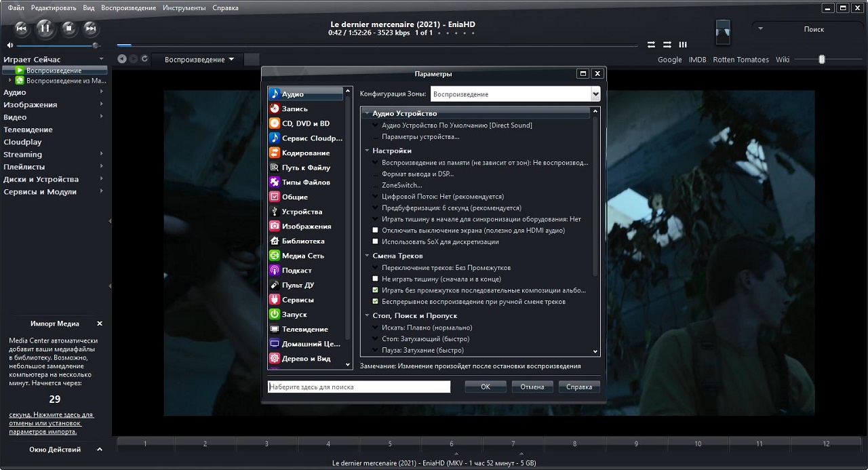Adjust the volume slider
This screenshot has height=470, width=868.
tap(53, 45)
